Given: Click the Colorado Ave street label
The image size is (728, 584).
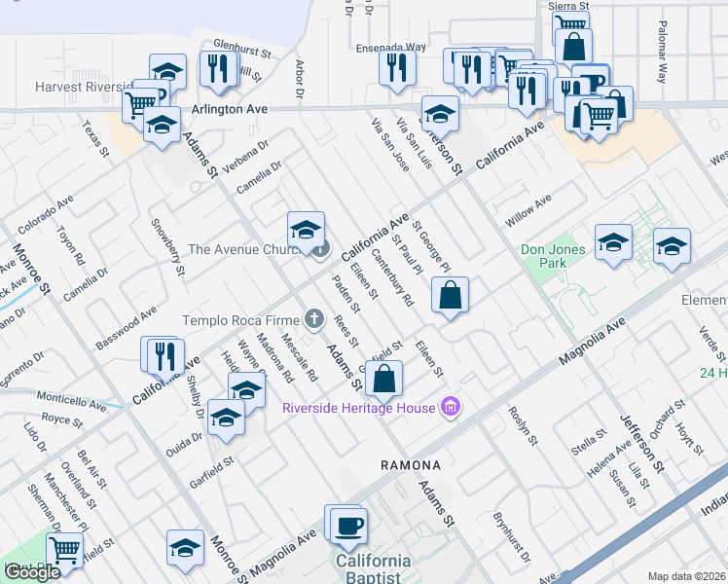Looking at the screenshot, I should coord(46,214).
